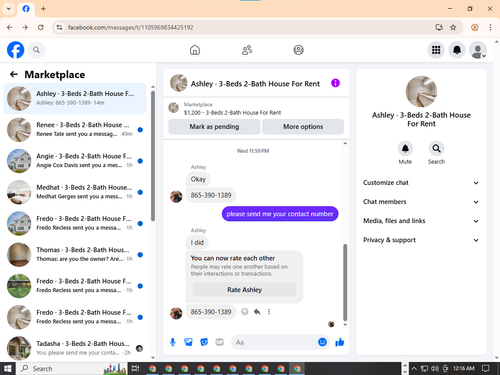500x375 pixels.
Task: Mute the conversation with the bell icon
Action: click(x=405, y=149)
